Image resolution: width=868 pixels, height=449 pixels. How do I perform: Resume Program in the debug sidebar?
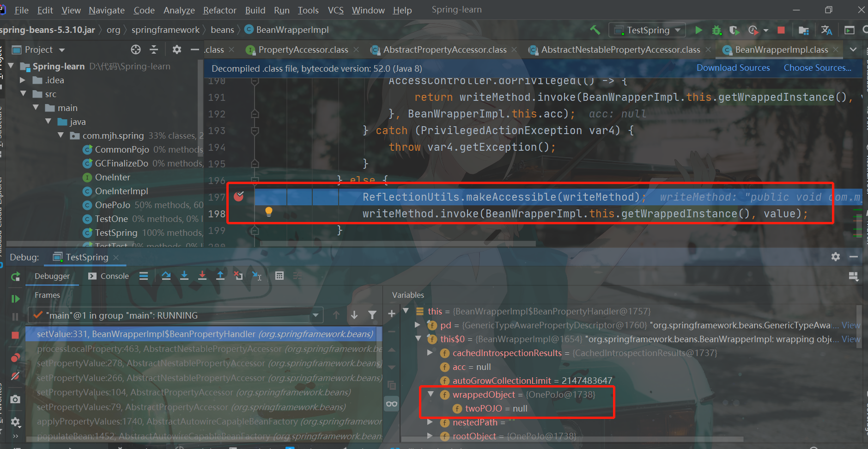[15, 299]
